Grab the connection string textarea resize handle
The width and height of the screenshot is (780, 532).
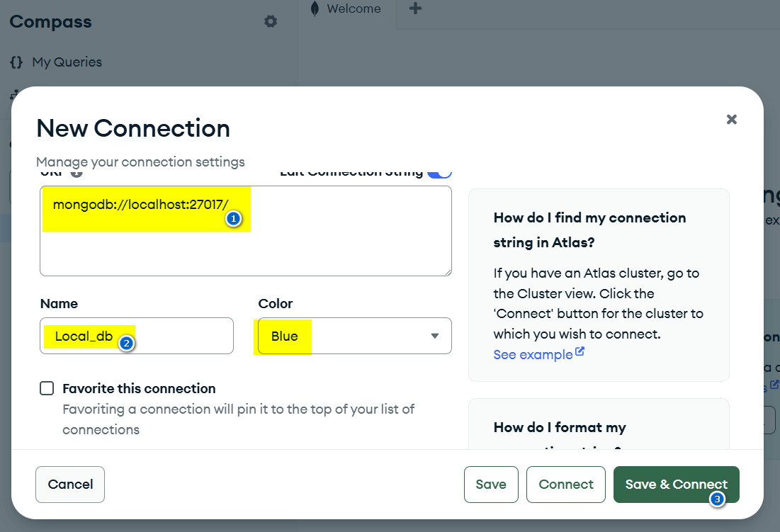coord(447,271)
